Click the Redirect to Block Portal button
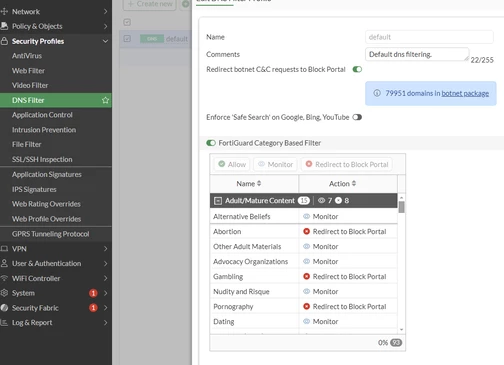 347,164
